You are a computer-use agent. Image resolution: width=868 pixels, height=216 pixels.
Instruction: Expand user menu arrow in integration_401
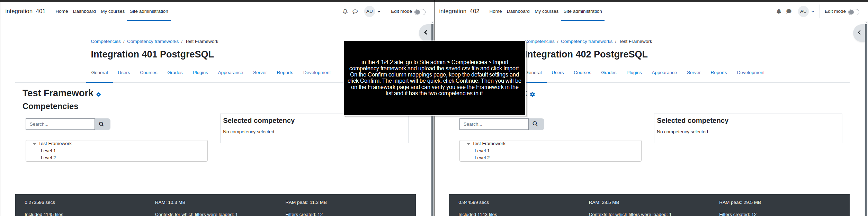pos(379,12)
